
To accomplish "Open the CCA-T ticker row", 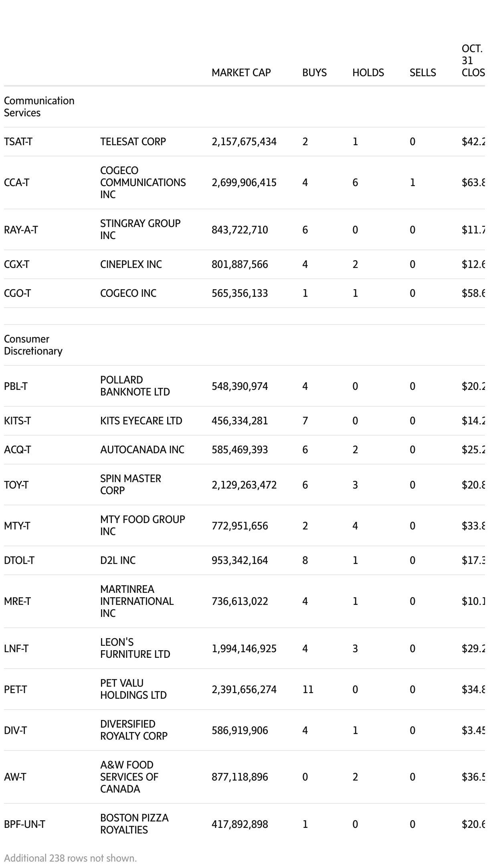I will (16, 183).
